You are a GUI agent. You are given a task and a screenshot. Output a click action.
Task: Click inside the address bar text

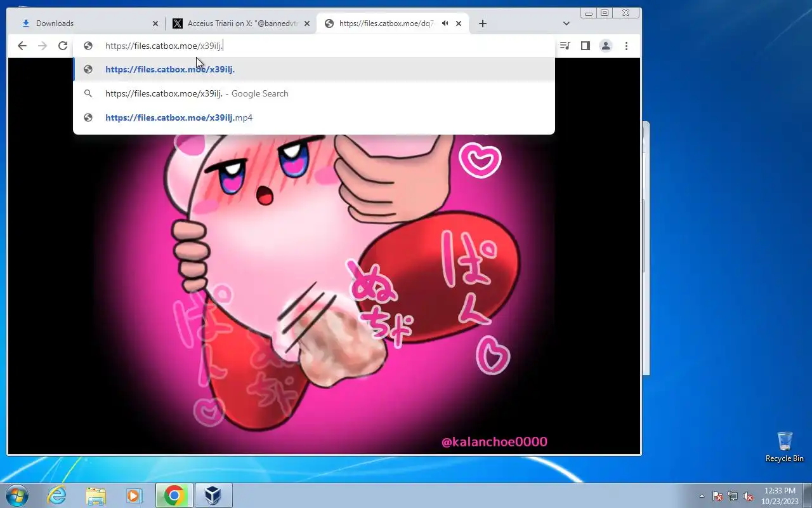pyautogui.click(x=164, y=46)
